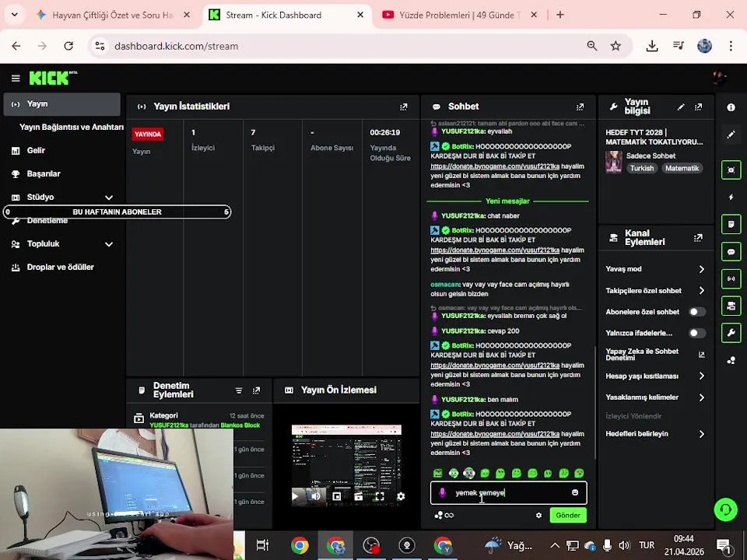The width and height of the screenshot is (747, 560).
Task: Open the hamburger menu beside Kick logo
Action: pos(16,78)
